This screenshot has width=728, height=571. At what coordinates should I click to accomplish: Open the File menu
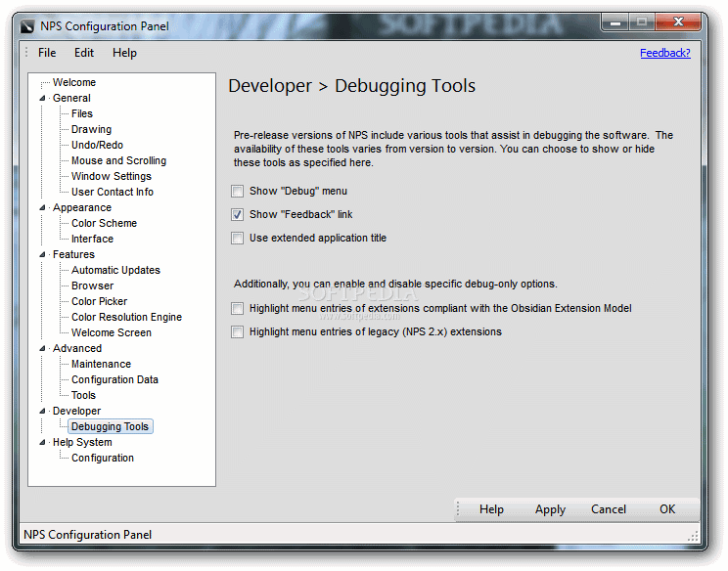(47, 53)
